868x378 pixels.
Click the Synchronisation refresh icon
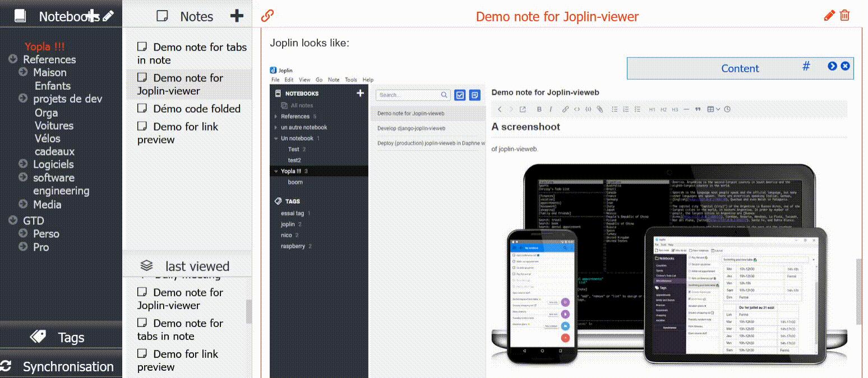[6, 366]
